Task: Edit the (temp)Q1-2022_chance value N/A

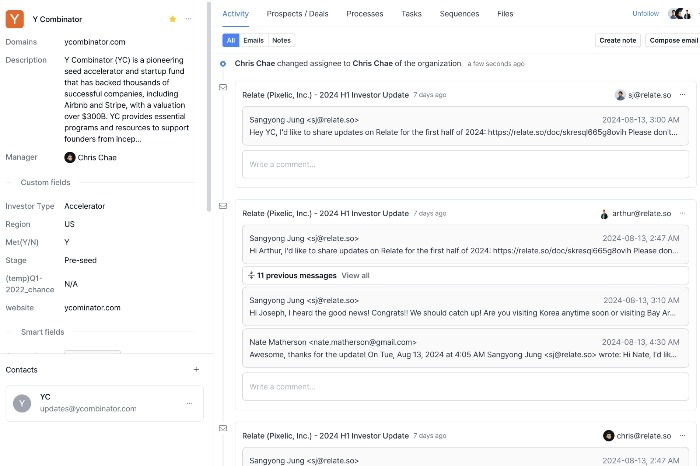Action: [71, 284]
